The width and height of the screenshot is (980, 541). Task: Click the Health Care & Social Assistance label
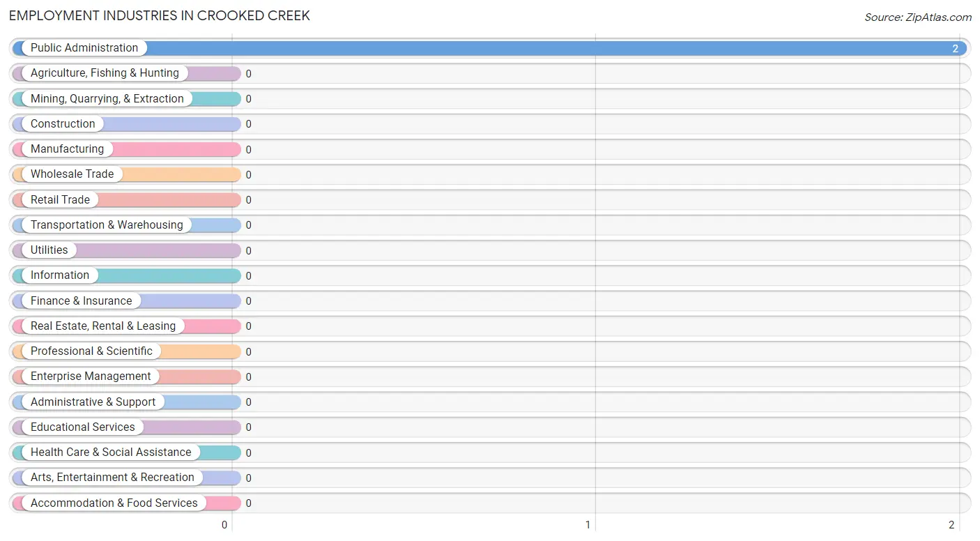(x=111, y=452)
